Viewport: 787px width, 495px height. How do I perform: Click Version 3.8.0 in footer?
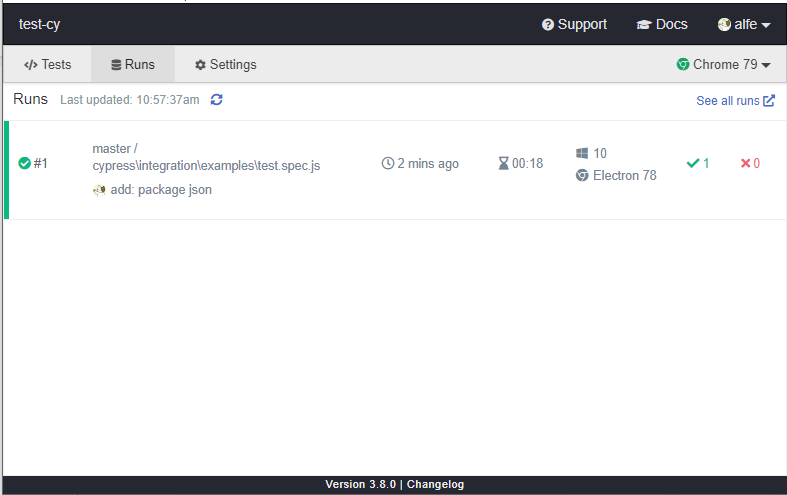(x=360, y=484)
